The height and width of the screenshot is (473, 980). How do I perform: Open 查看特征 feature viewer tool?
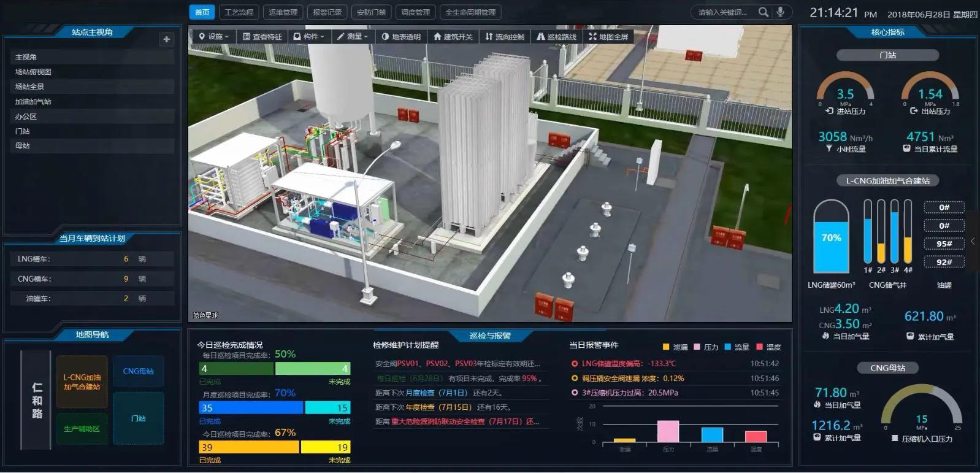[262, 37]
